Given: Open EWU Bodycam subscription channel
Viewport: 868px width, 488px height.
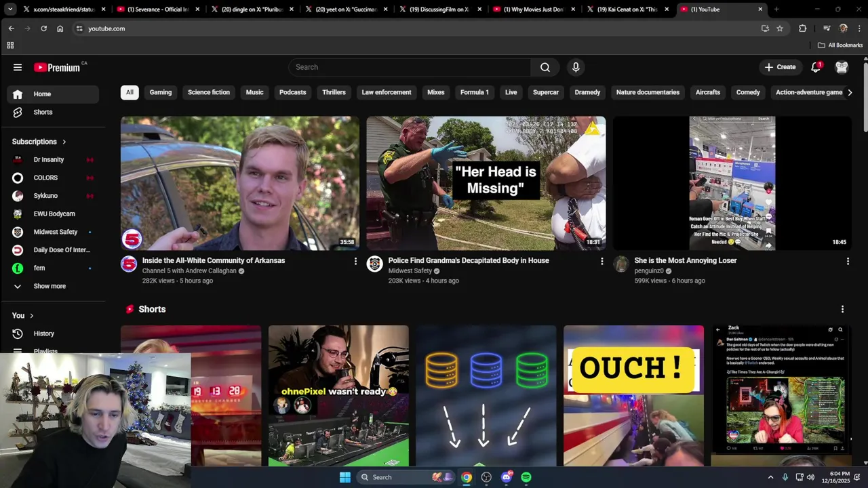Looking at the screenshot, I should (53, 213).
